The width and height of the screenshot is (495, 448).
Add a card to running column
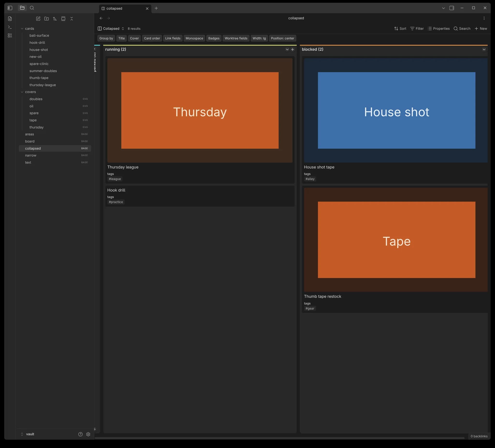click(x=292, y=49)
